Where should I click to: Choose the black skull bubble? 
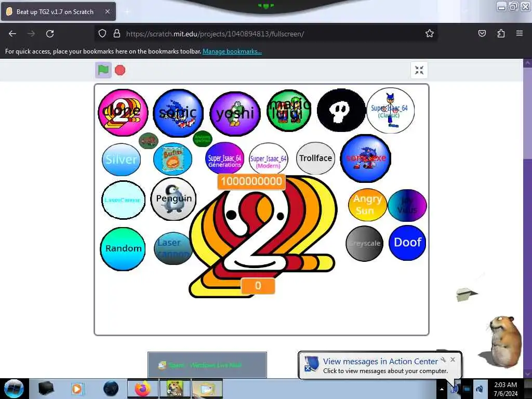coord(341,110)
